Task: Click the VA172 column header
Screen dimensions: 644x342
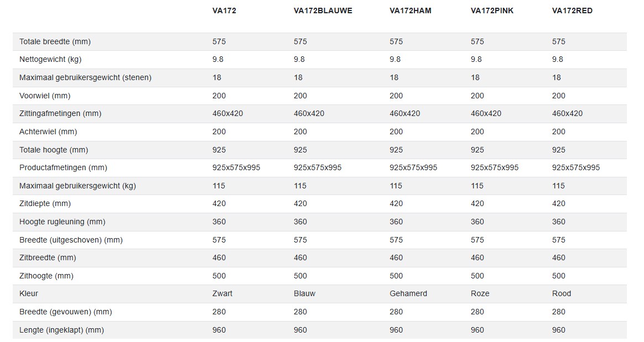Action: click(224, 10)
